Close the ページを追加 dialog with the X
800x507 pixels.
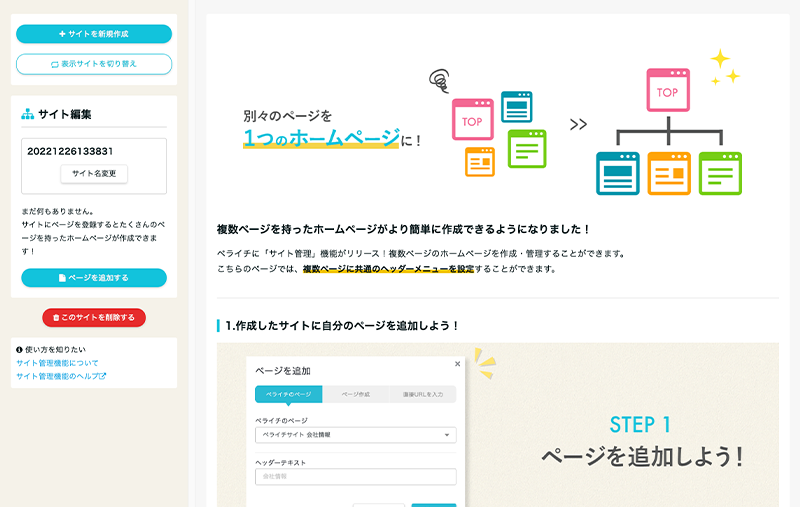[458, 364]
